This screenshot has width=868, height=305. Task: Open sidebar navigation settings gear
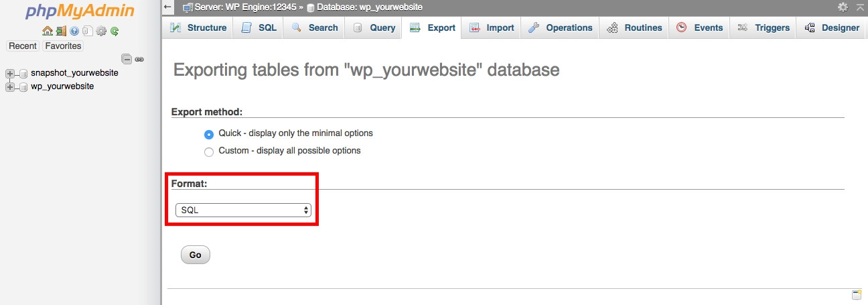point(101,31)
